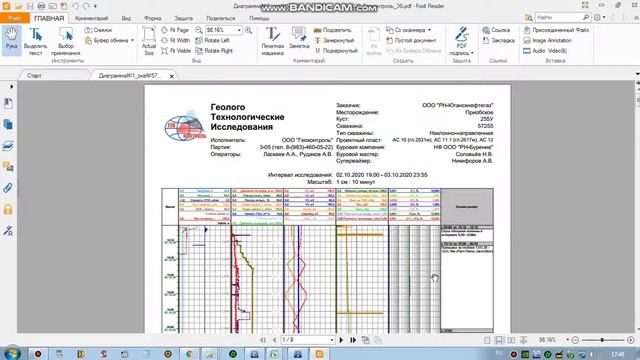Switch to the Комментарий ribbon tab
Image resolution: width=640 pixels, height=360 pixels.
click(x=91, y=18)
